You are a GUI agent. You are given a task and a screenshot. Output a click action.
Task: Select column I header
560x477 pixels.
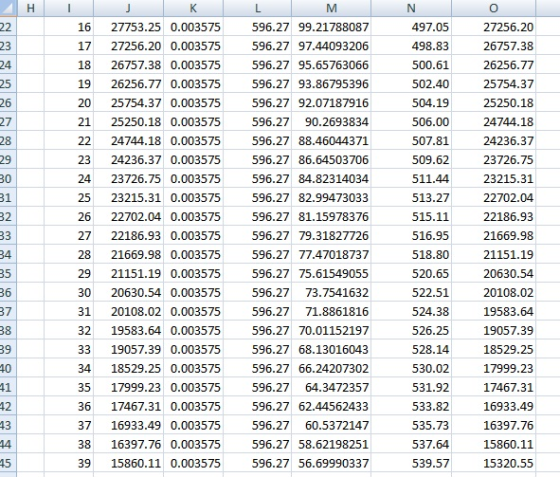tap(69, 8)
